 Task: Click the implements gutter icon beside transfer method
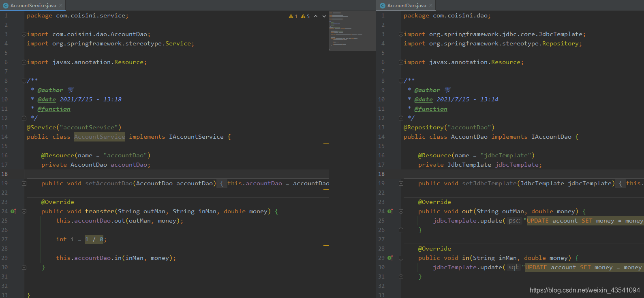tap(13, 211)
